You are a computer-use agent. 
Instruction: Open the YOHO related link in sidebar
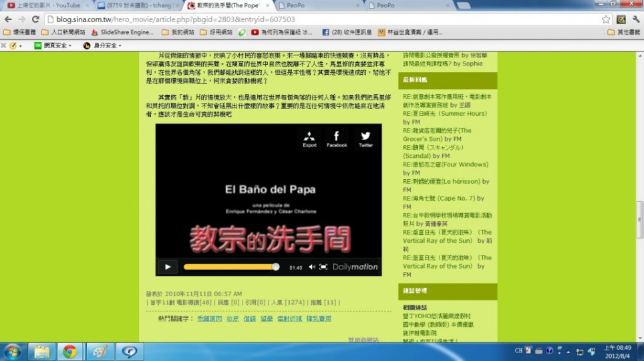coord(437,316)
